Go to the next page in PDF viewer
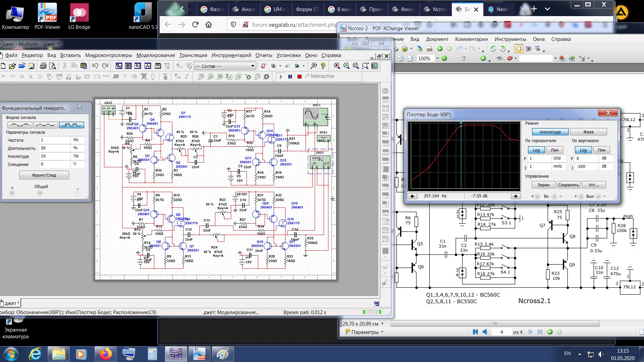The width and height of the screenshot is (644, 362). (x=530, y=332)
